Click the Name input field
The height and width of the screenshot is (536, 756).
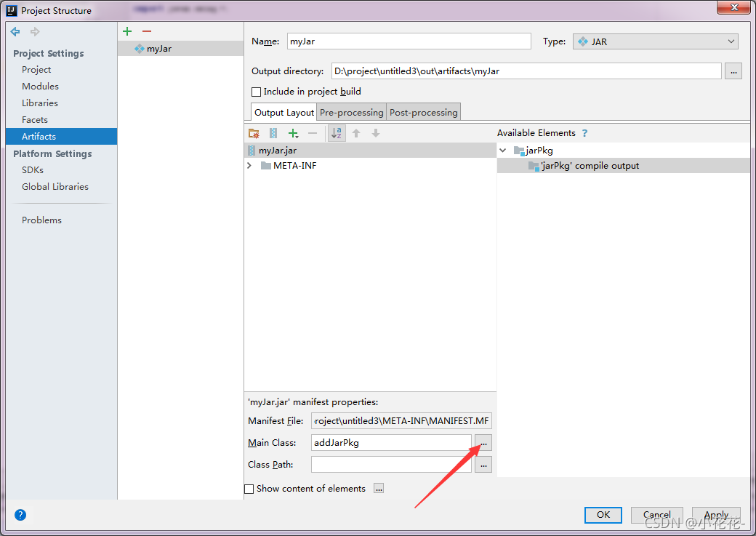coord(409,41)
